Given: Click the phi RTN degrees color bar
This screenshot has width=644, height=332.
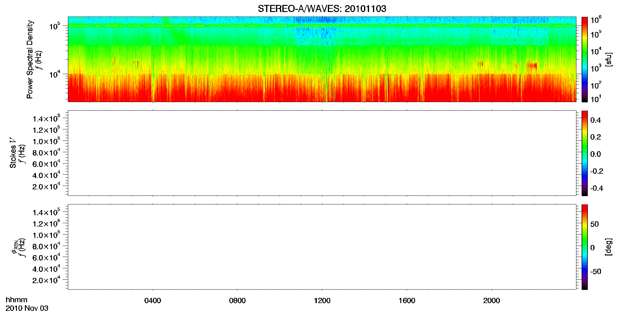Looking at the screenshot, I should (x=584, y=247).
